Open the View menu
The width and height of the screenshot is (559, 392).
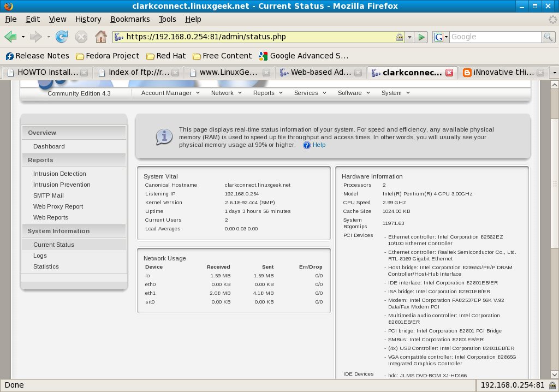(57, 19)
